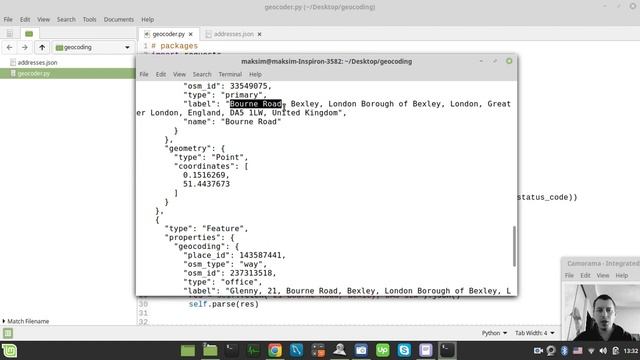The height and width of the screenshot is (360, 640).
Task: Open the terminal window Edit menu
Action: pyautogui.click(x=161, y=74)
